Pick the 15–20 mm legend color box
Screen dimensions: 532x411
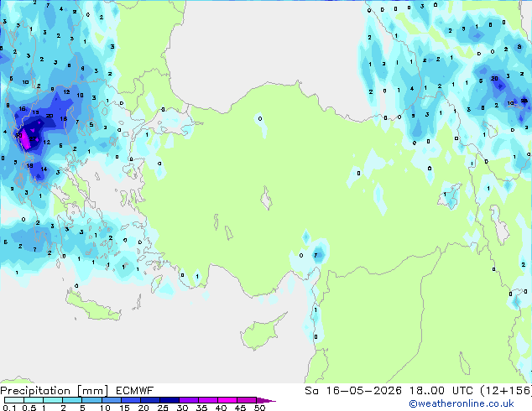point(131,400)
